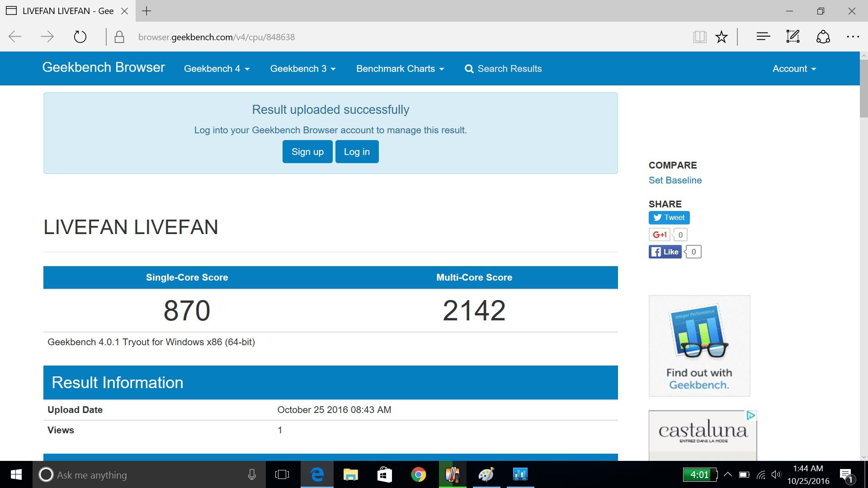
Task: Click the Facebook Like button
Action: click(x=665, y=252)
